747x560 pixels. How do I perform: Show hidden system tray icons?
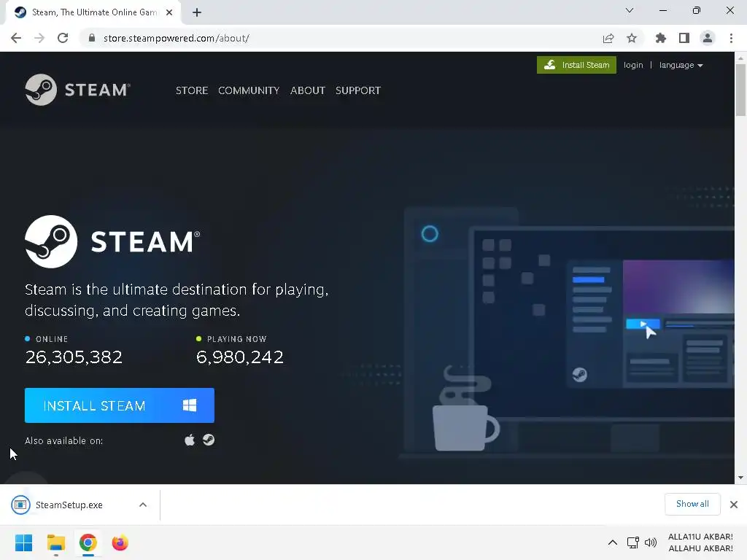pos(613,542)
